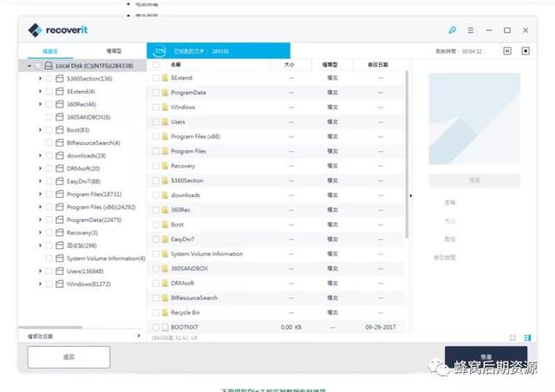Expand the Boot(83) tree node
Screen dimensions: 555x392
click(40, 130)
